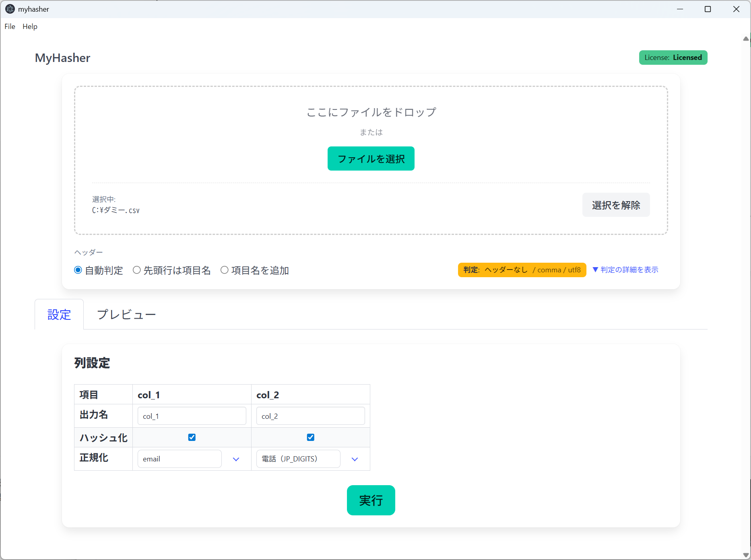751x560 pixels.
Task: Close the myhasher window
Action: (736, 9)
